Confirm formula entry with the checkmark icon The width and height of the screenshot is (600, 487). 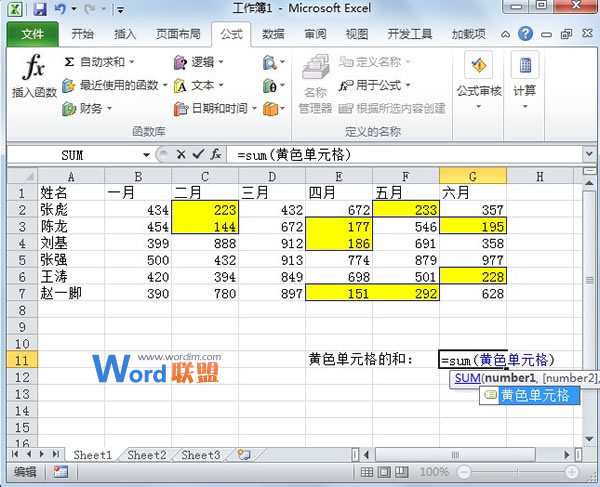click(197, 155)
